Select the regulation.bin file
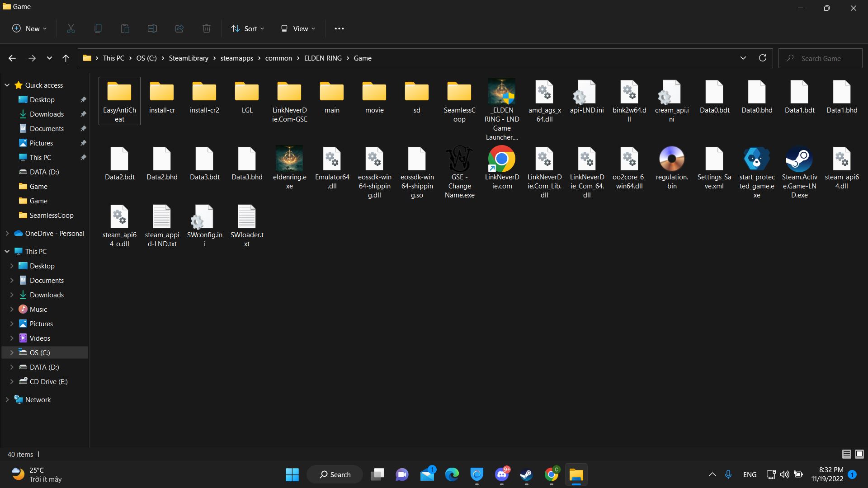 point(672,168)
